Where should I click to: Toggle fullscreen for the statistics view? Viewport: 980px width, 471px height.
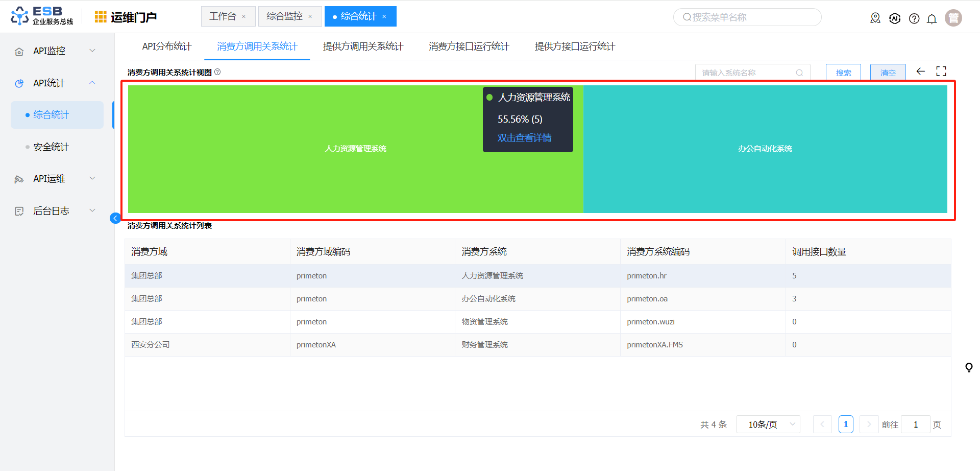[941, 72]
